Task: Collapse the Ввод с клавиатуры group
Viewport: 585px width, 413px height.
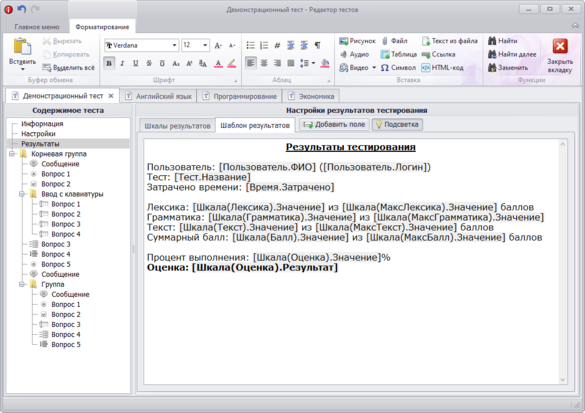Action: pos(22,194)
